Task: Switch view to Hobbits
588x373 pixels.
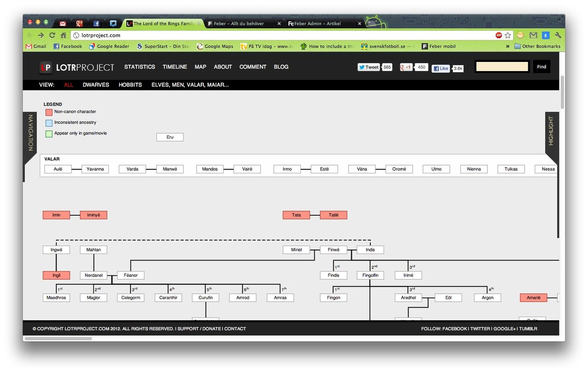Action: point(130,85)
